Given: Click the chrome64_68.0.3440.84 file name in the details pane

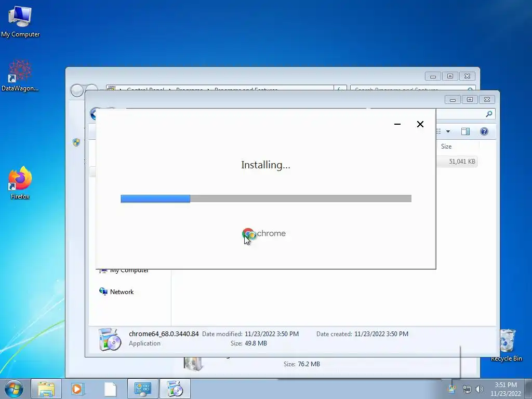Looking at the screenshot, I should (164, 334).
